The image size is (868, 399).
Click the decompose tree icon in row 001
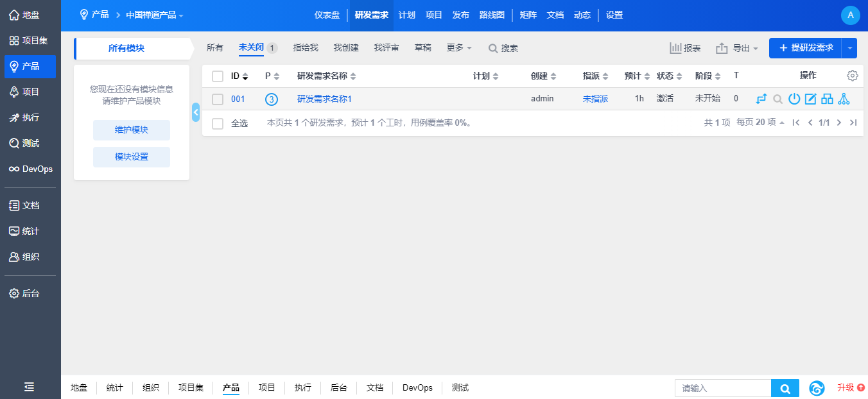(x=844, y=99)
